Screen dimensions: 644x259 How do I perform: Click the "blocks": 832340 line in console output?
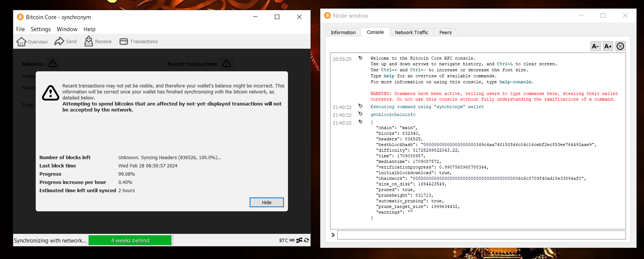pos(398,134)
